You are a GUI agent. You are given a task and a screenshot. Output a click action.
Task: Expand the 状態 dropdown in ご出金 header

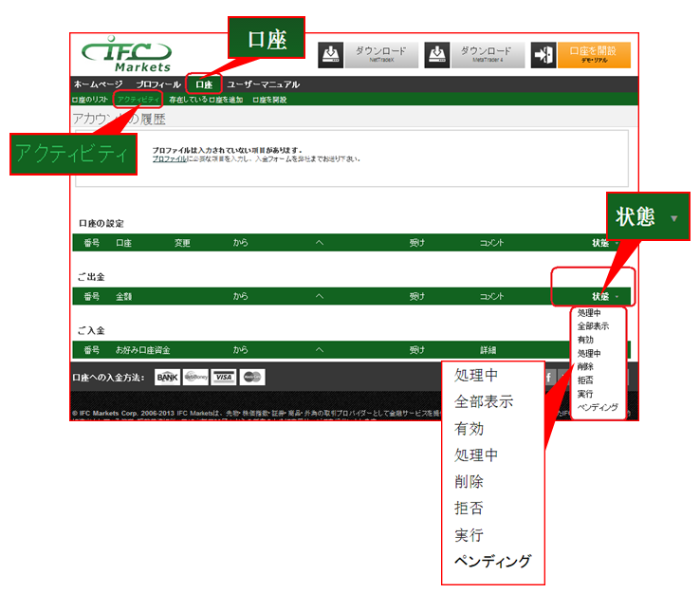[607, 296]
